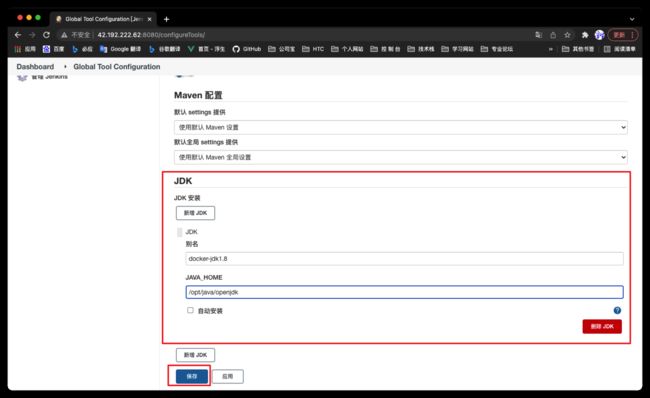The image size is (650, 398).
Task: Open the Chrome profile avatar
Action: [x=599, y=35]
